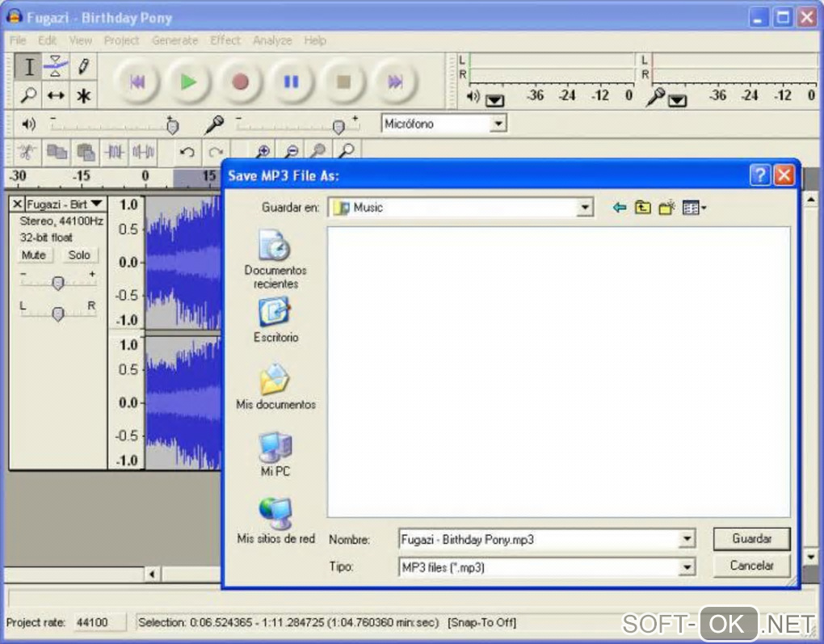The height and width of the screenshot is (644, 824).
Task: Select the Draw pencil tool
Action: 83,67
